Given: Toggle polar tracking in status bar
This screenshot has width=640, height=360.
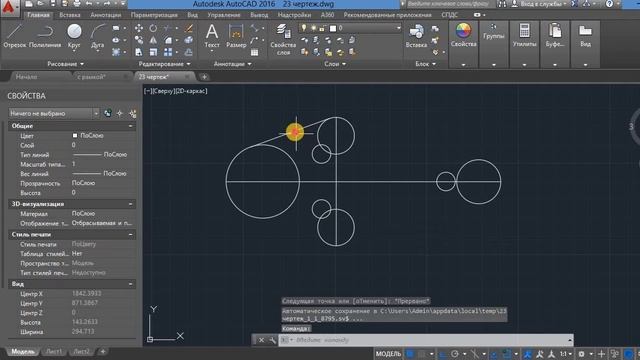Looking at the screenshot, I should 455,354.
